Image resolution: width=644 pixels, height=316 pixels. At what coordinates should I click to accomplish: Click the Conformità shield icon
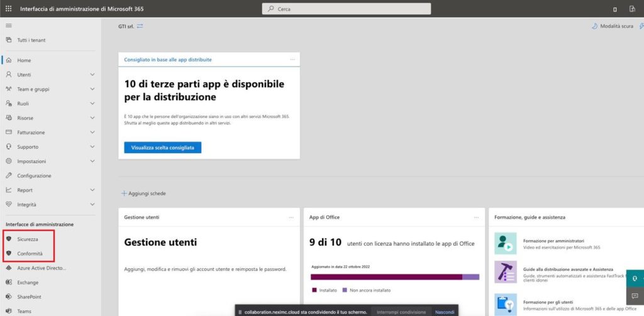(9, 254)
